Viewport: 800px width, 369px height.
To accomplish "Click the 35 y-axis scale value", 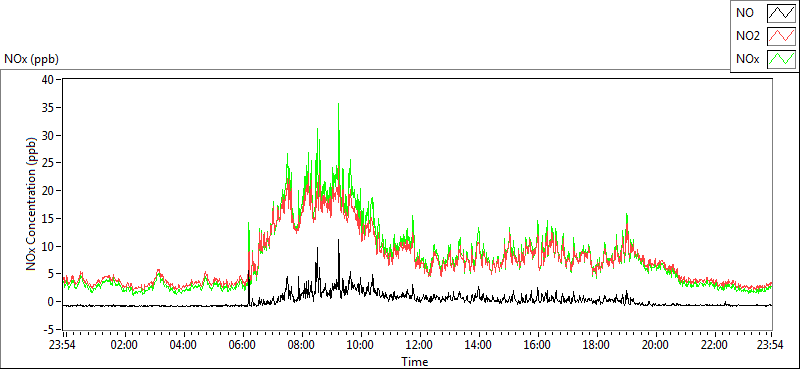I will tap(49, 108).
